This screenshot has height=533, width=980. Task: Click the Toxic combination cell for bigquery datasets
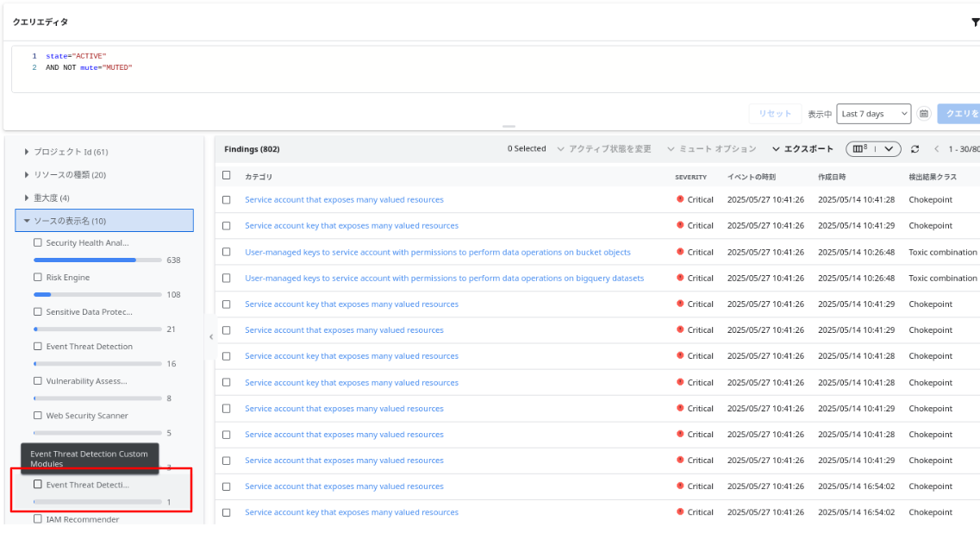[942, 279]
